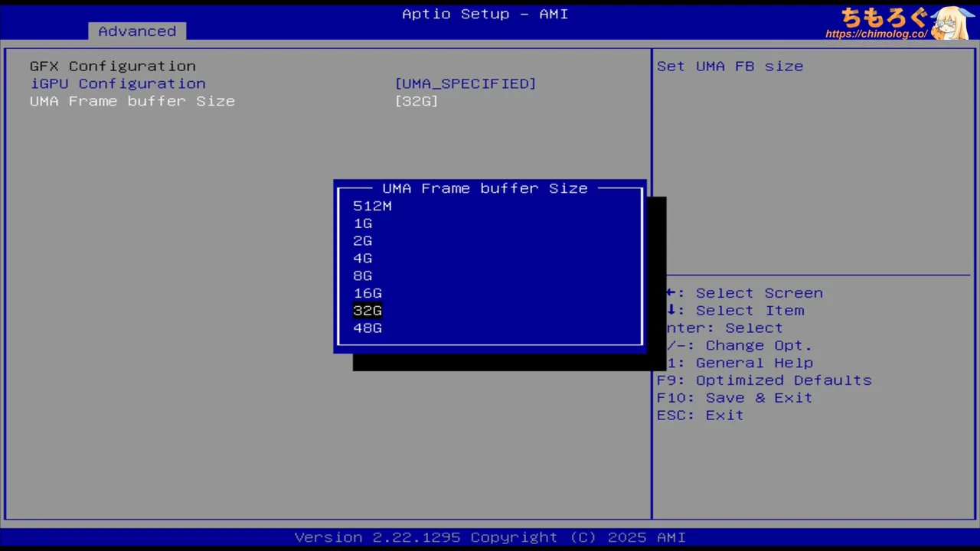Click the ちもろぐ logo text
Screen dimensions: 980x551
tap(884, 17)
